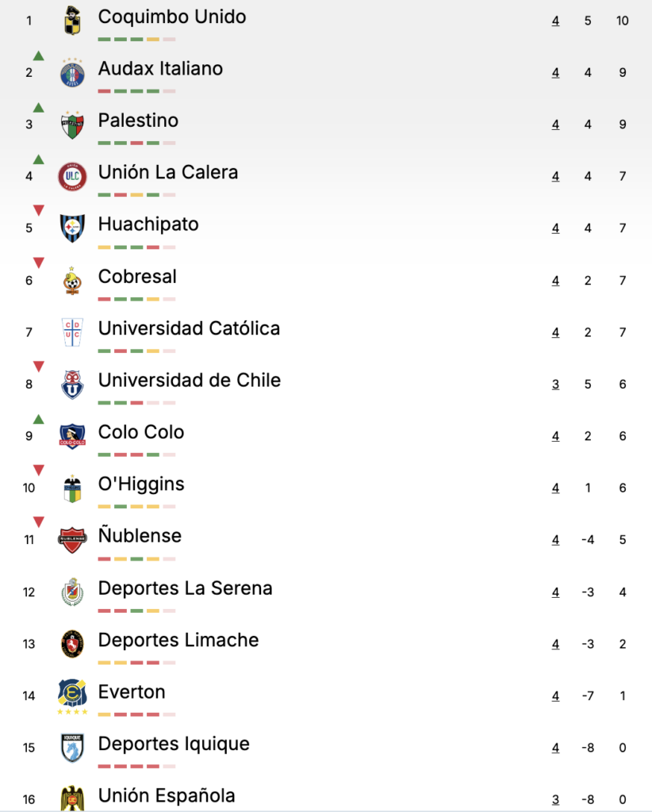Image resolution: width=652 pixels, height=812 pixels.
Task: Click Deportes Limache's underlined games played
Action: (x=556, y=644)
